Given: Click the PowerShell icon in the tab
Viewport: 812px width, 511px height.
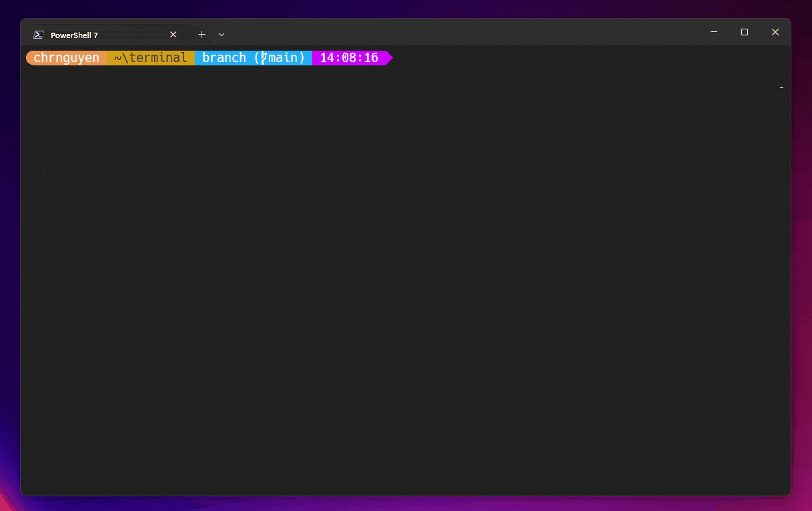Looking at the screenshot, I should [39, 35].
